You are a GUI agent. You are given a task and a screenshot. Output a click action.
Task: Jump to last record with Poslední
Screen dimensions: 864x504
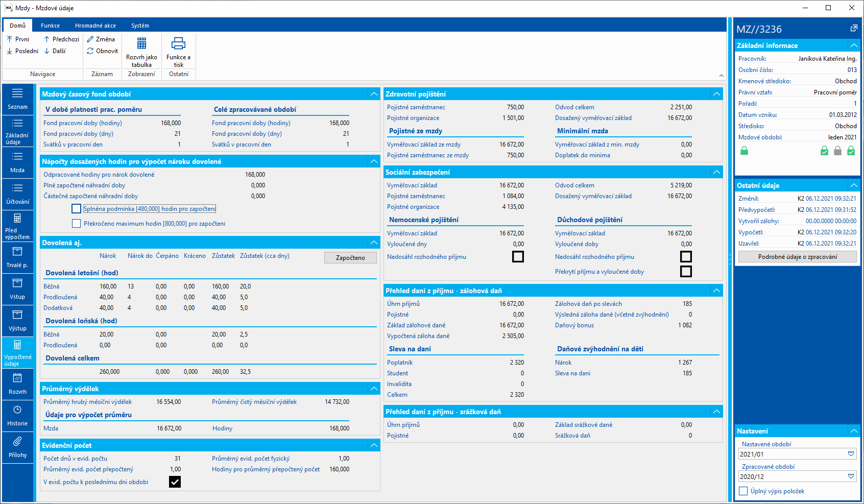(22, 51)
